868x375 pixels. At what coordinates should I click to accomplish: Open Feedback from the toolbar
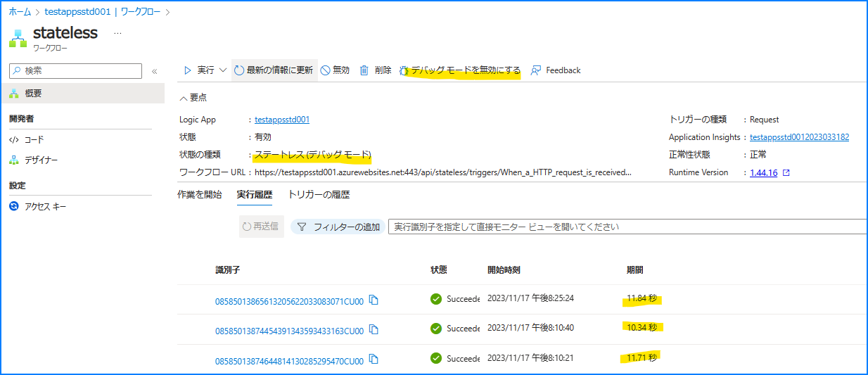556,70
